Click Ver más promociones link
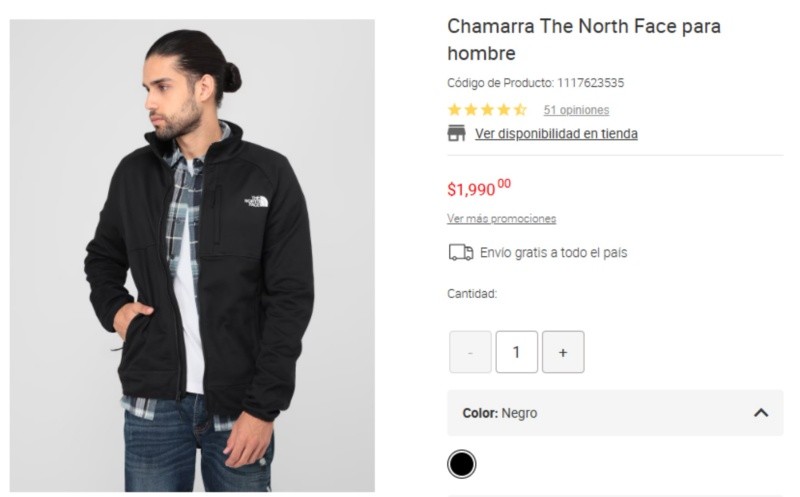 (501, 219)
